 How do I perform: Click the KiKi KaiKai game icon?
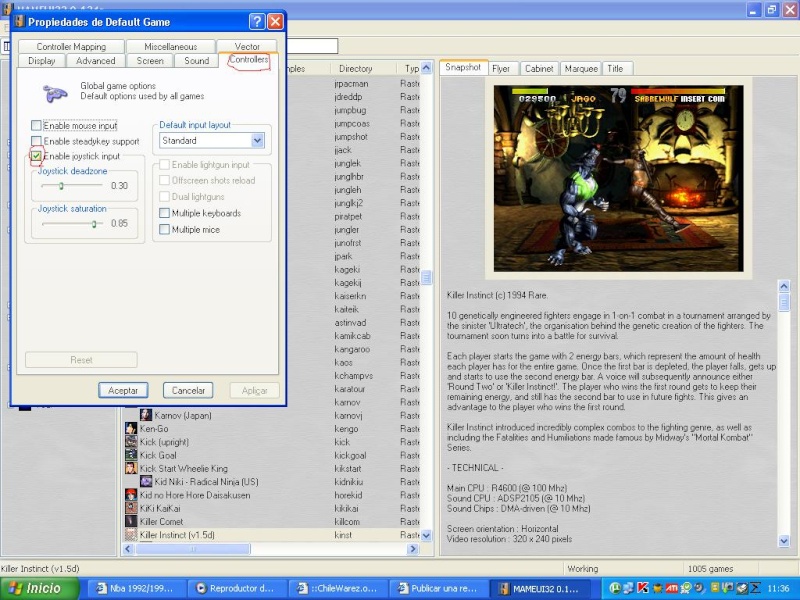[131, 508]
